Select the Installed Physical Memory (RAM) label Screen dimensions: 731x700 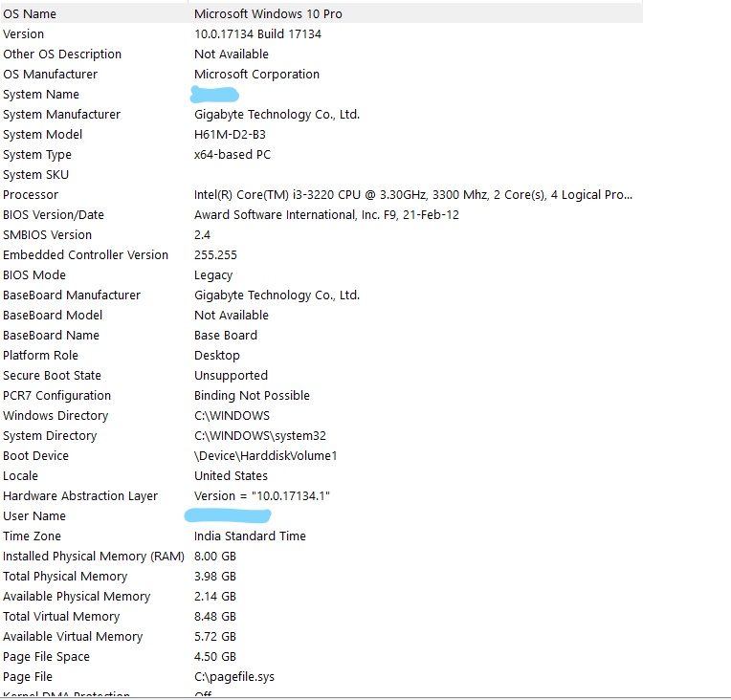pos(94,556)
